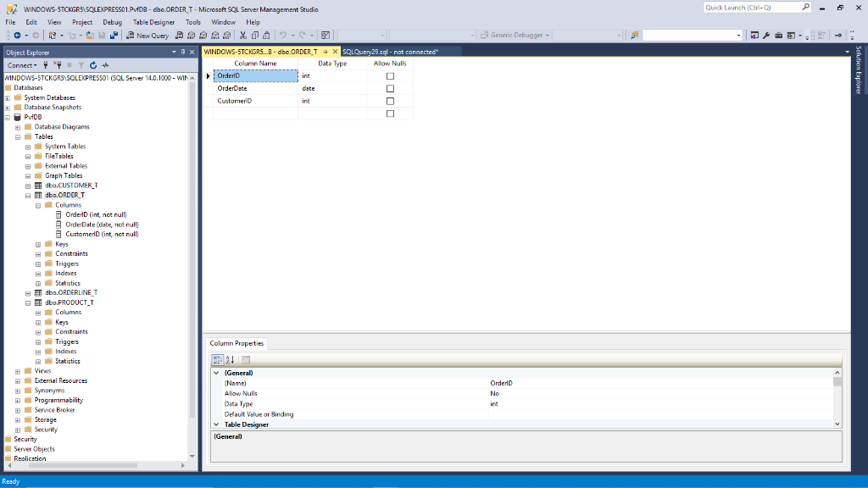The width and height of the screenshot is (868, 488).
Task: Expand the dbo.CUSTOMER_T table node
Action: pos(28,186)
